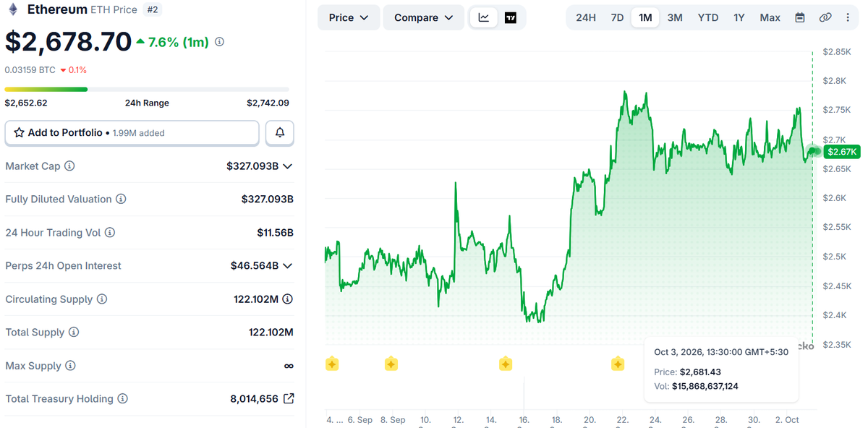This screenshot has height=428, width=868.
Task: Click the 0.03159 BTC value
Action: (30, 70)
